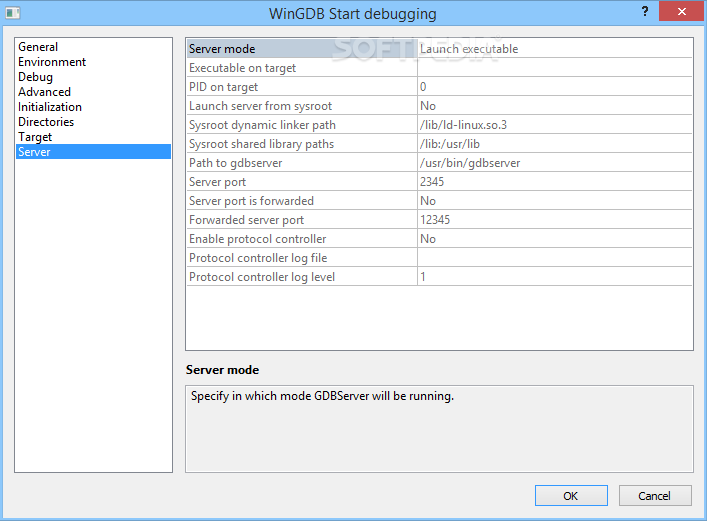This screenshot has height=521, width=707.
Task: Click the Server port value 2345
Action: pyautogui.click(x=554, y=182)
